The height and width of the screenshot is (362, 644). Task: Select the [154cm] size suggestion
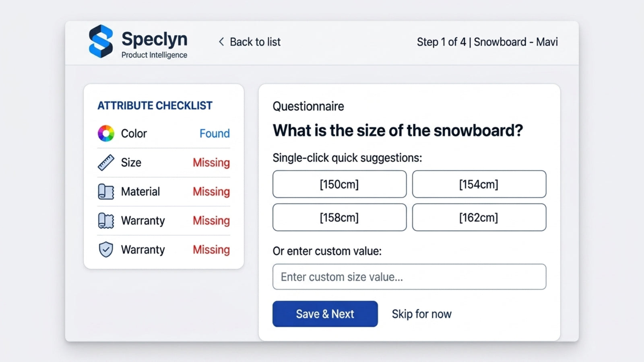point(479,184)
